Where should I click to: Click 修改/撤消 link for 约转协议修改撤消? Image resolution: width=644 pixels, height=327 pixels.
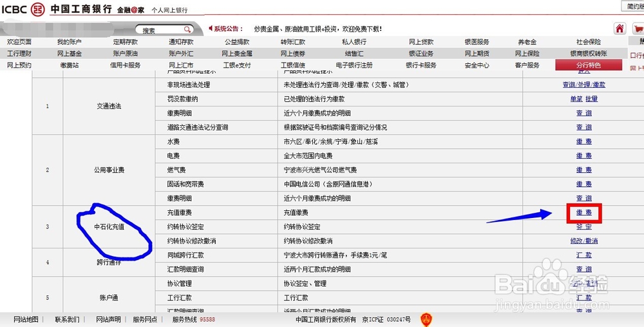[583, 241]
